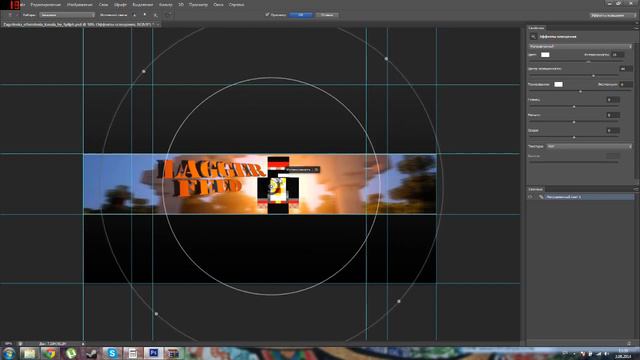Click the zoom percentage field in status bar
Image resolution: width=640 pixels, height=360 pixels.
pyautogui.click(x=8, y=344)
